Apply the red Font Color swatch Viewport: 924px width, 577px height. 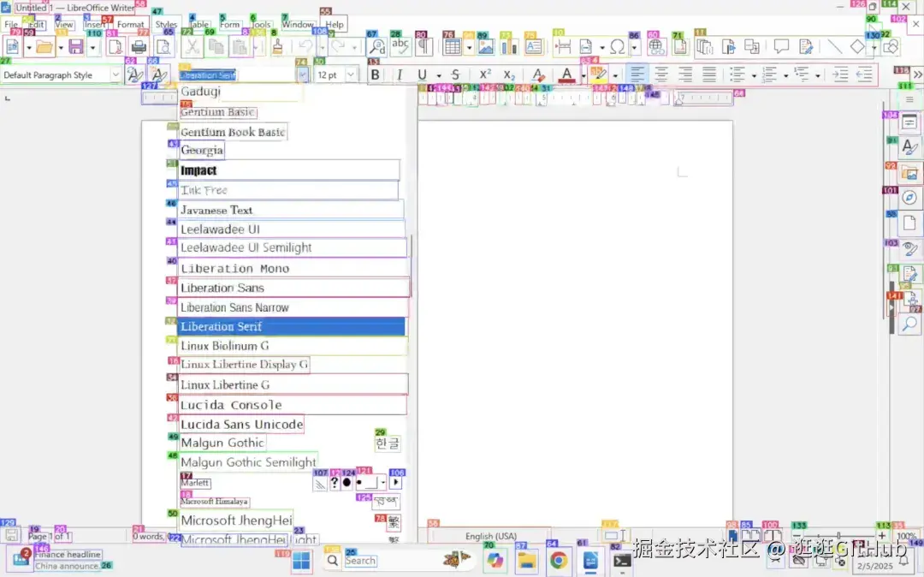coord(566,74)
